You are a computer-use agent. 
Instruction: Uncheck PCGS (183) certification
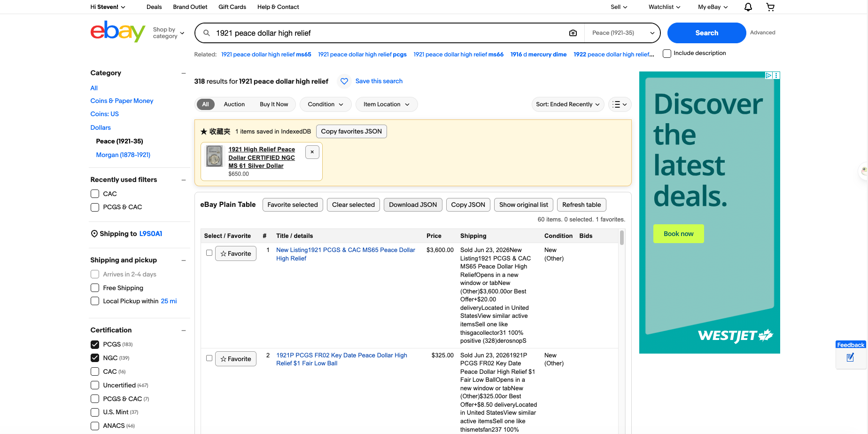(95, 345)
